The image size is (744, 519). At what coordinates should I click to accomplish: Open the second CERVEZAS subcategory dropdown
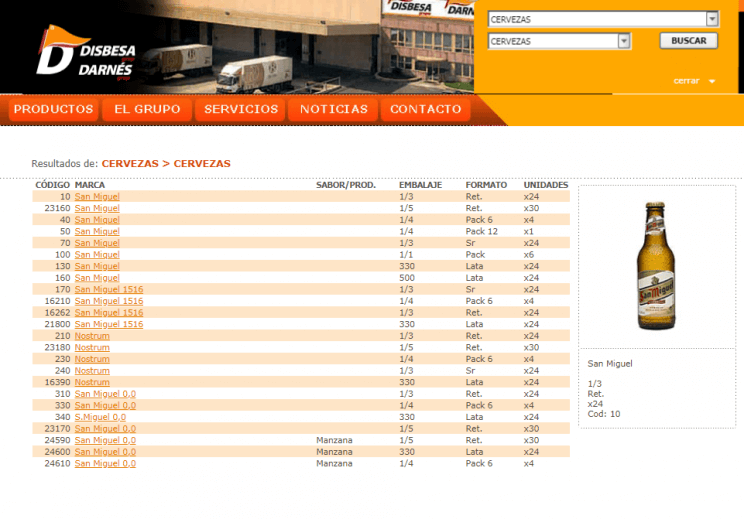[559, 41]
